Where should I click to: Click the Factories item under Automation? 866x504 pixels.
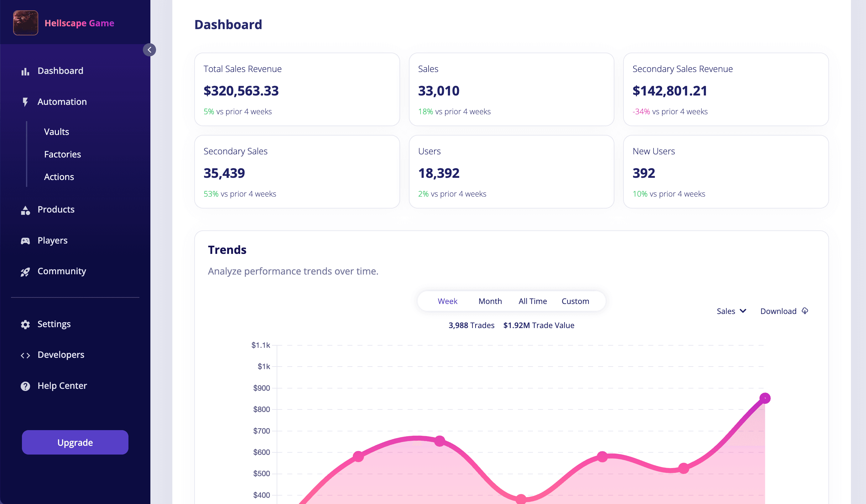[x=62, y=154]
